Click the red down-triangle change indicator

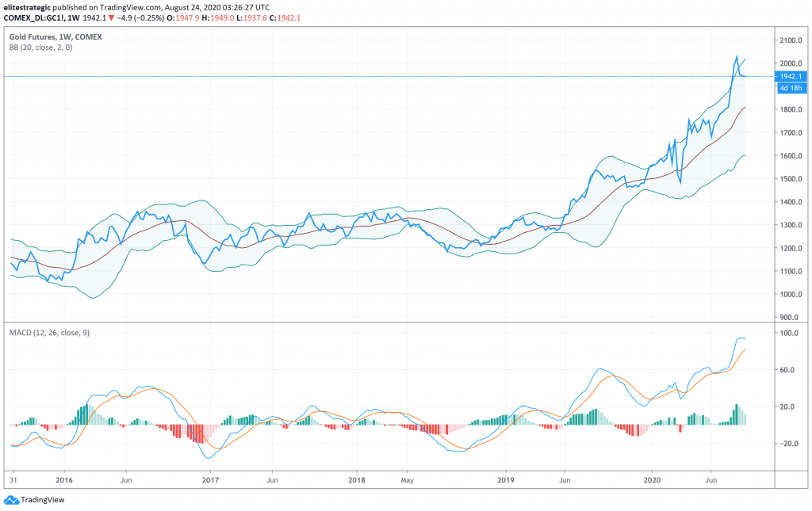click(x=111, y=17)
